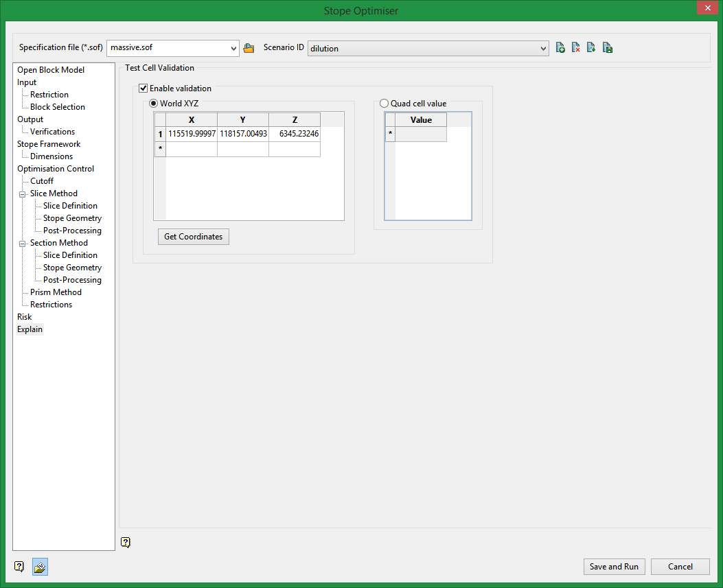The image size is (723, 588).
Task: Collapse the Section Method tree node
Action: [23, 244]
